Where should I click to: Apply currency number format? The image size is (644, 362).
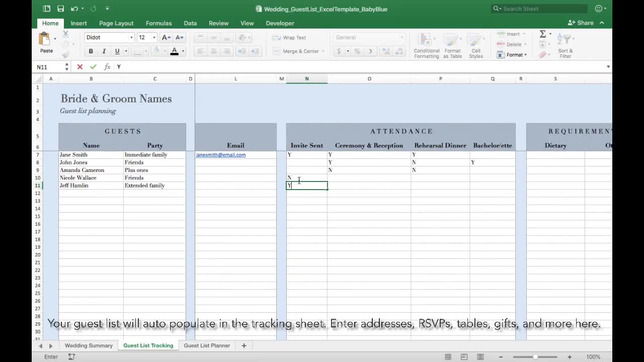[338, 51]
